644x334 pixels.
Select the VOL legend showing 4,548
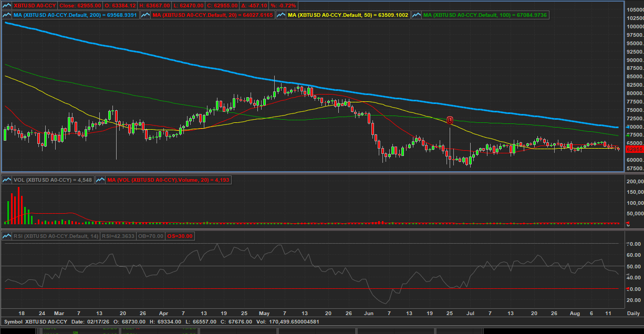tap(53, 180)
